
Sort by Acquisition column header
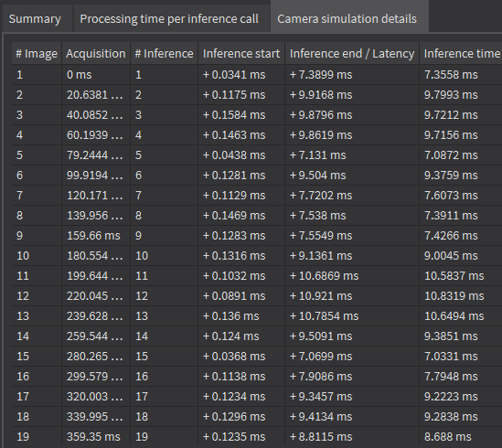pyautogui.click(x=96, y=53)
